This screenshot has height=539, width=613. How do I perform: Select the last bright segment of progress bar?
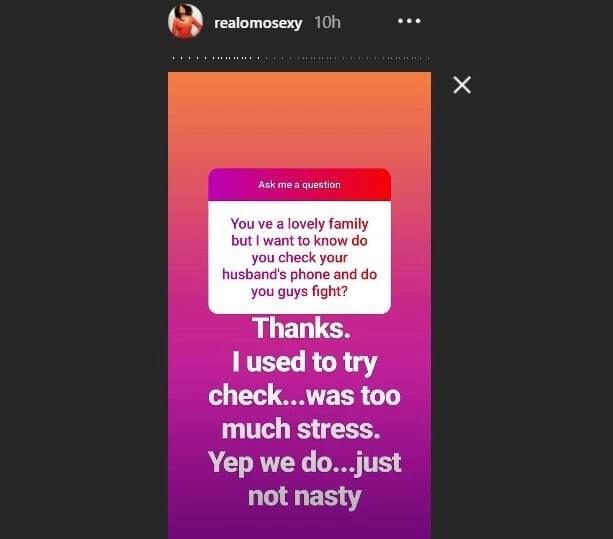pyautogui.click(x=258, y=58)
